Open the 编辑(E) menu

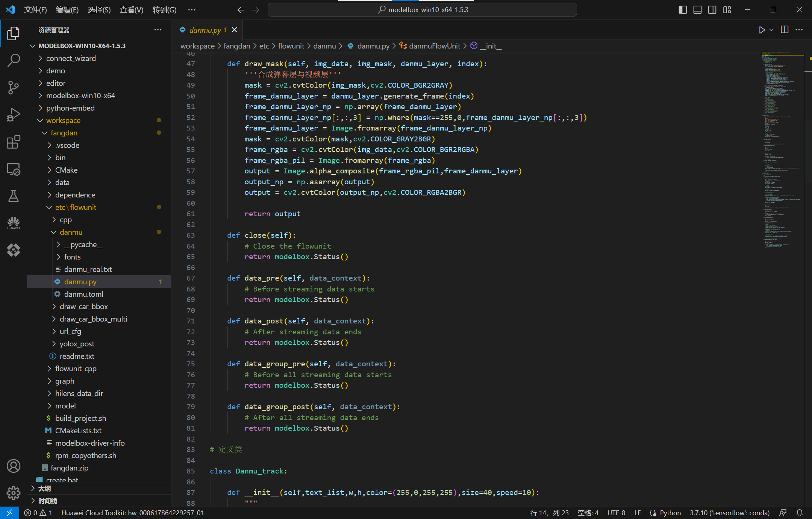67,10
